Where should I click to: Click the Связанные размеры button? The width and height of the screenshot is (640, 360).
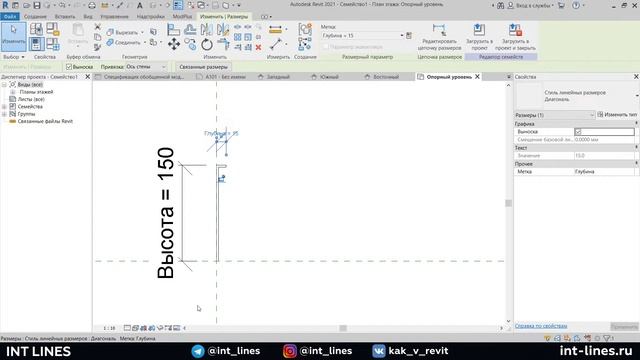203,67
